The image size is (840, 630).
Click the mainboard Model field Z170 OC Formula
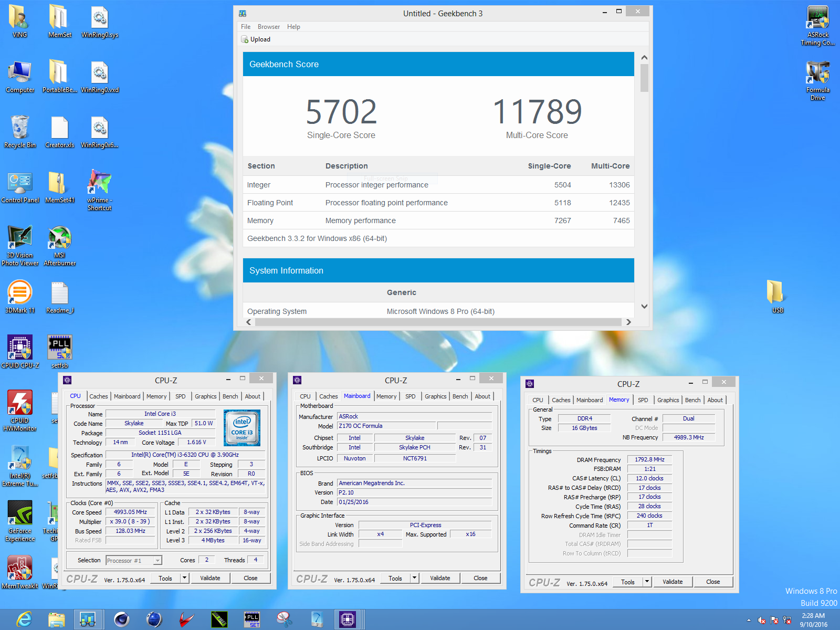pyautogui.click(x=386, y=426)
